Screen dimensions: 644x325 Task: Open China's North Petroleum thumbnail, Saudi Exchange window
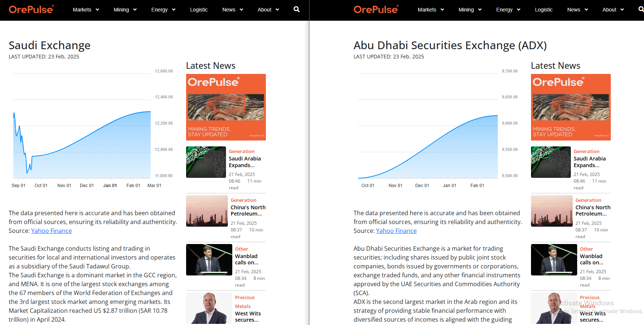207,211
